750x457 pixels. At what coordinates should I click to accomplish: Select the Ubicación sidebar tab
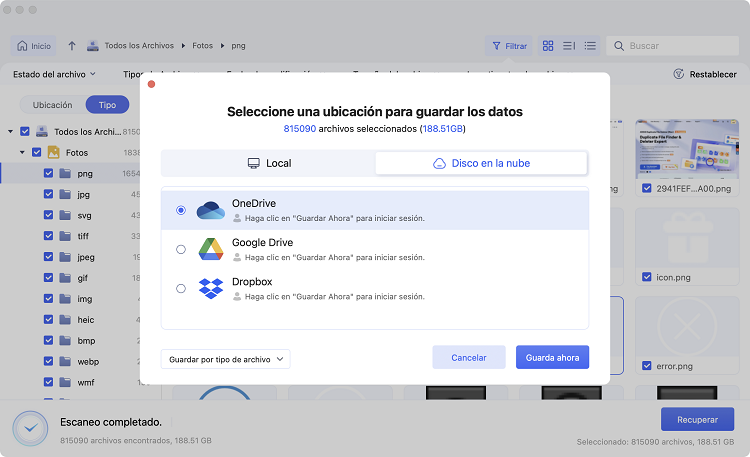coord(53,105)
